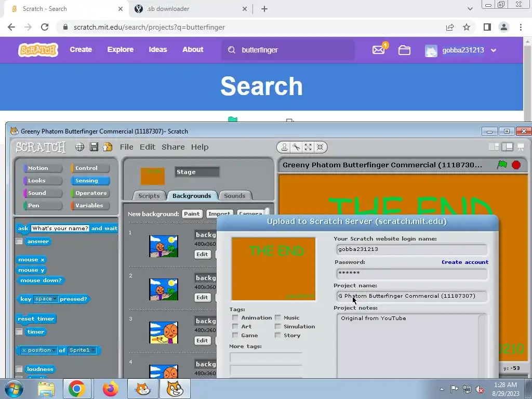Toggle the answer reporter checkbox
The width and height of the screenshot is (532, 399).
point(19,241)
